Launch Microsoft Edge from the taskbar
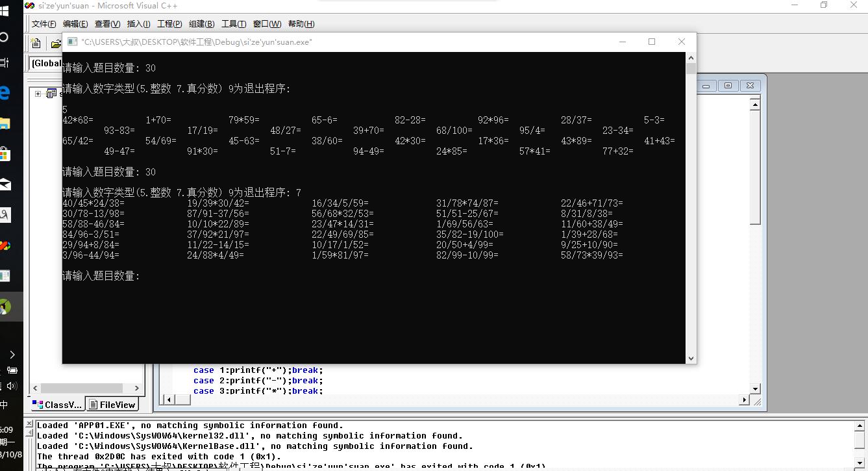The image size is (868, 471). coord(4,92)
